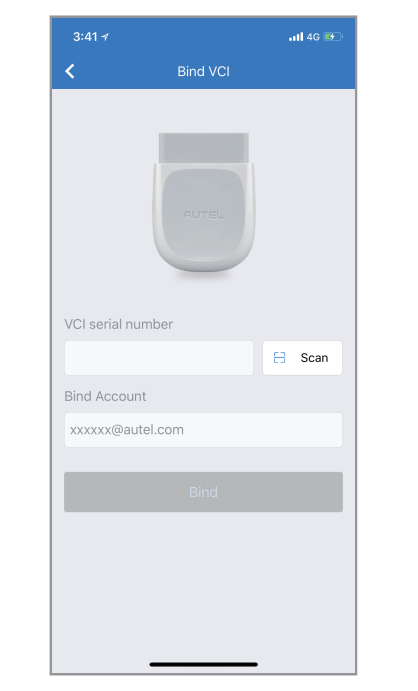Viewport: 418px width, 691px height.
Task: Tap the 3:41 clock in status bar
Action: (85, 37)
